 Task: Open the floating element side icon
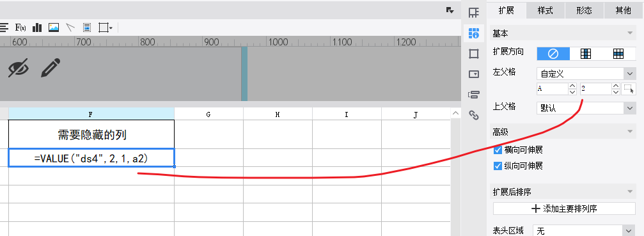click(x=474, y=54)
